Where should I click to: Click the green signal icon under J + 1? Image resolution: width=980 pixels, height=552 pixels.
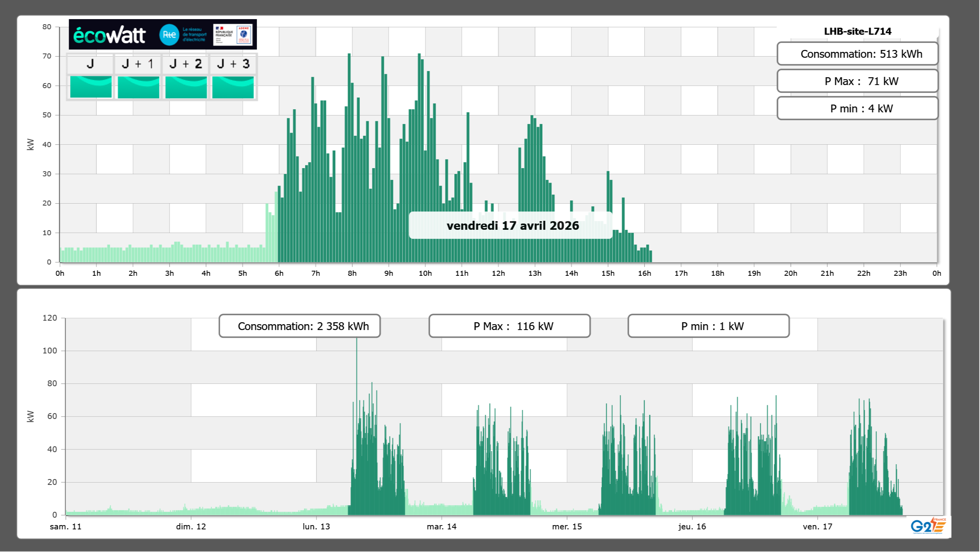138,87
